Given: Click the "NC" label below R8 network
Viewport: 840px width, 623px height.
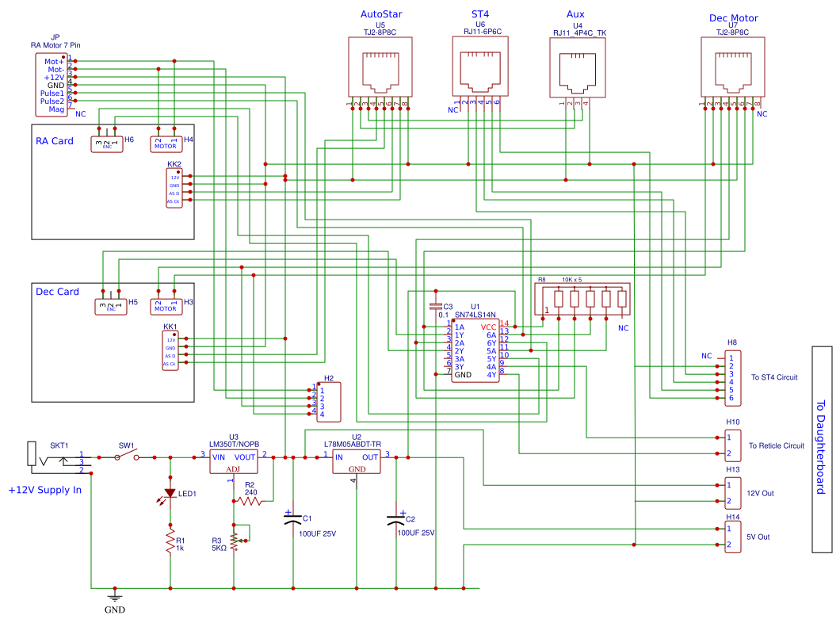Looking at the screenshot, I should pos(623,328).
